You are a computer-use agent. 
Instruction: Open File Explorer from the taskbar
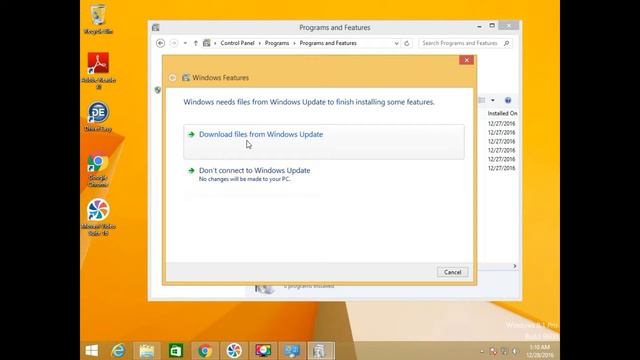147,351
